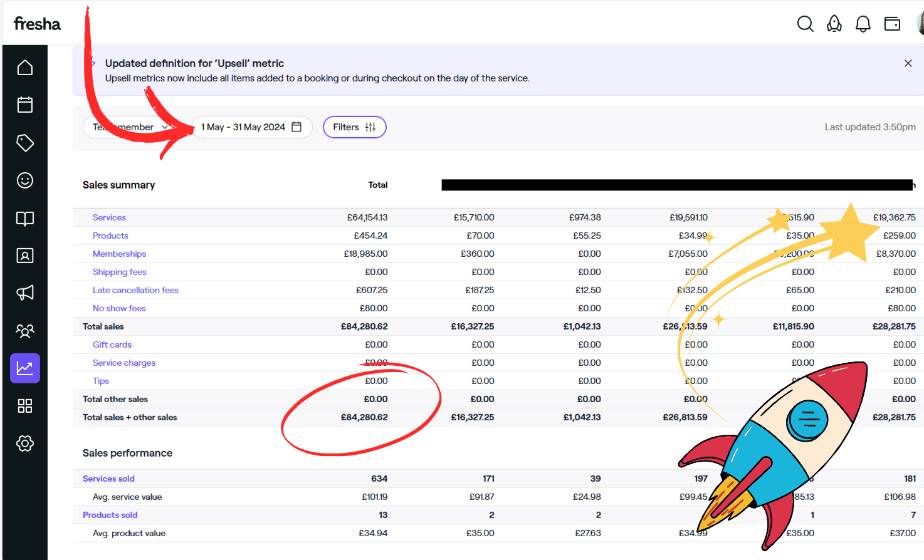Click the rocket icon in header
924x560 pixels.
tap(834, 24)
